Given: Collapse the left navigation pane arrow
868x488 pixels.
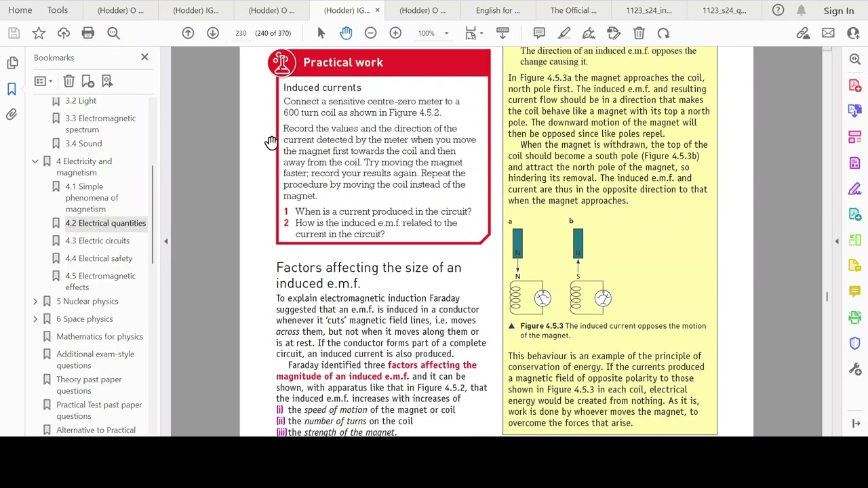Looking at the screenshot, I should click(x=165, y=241).
